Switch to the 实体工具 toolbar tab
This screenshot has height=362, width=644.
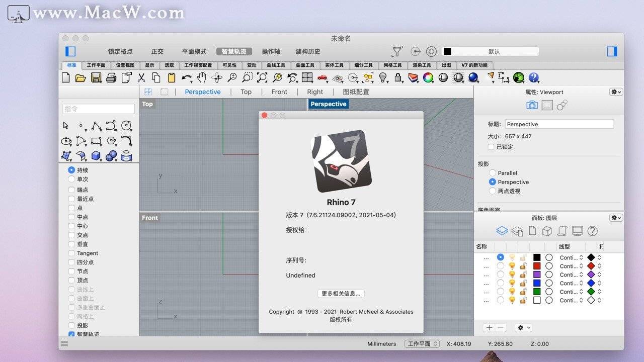tap(335, 65)
